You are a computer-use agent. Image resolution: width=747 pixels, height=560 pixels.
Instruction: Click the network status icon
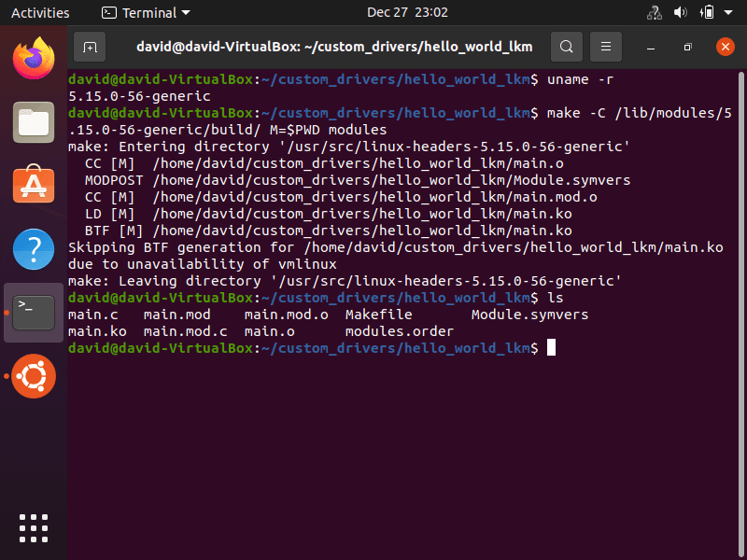pyautogui.click(x=654, y=13)
